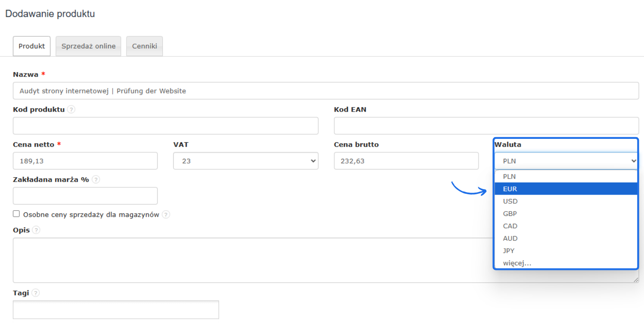Click into the Cena netto field

click(85, 161)
